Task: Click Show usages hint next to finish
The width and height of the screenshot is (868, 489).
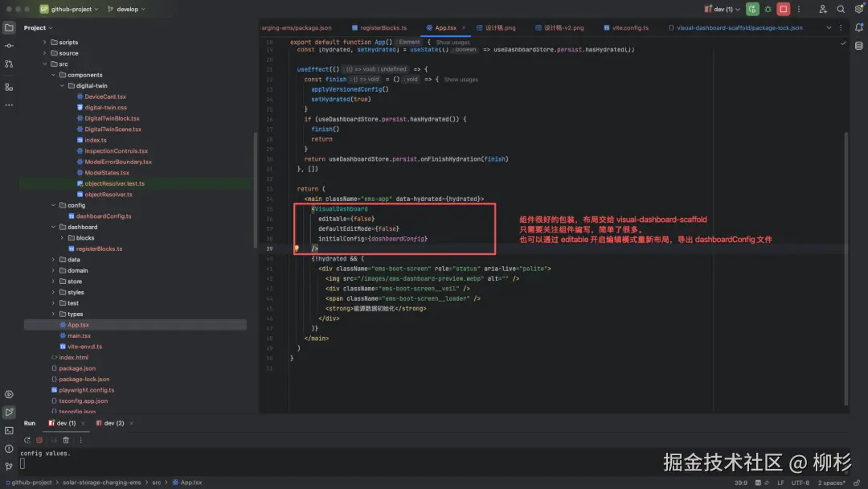Action: 461,79
